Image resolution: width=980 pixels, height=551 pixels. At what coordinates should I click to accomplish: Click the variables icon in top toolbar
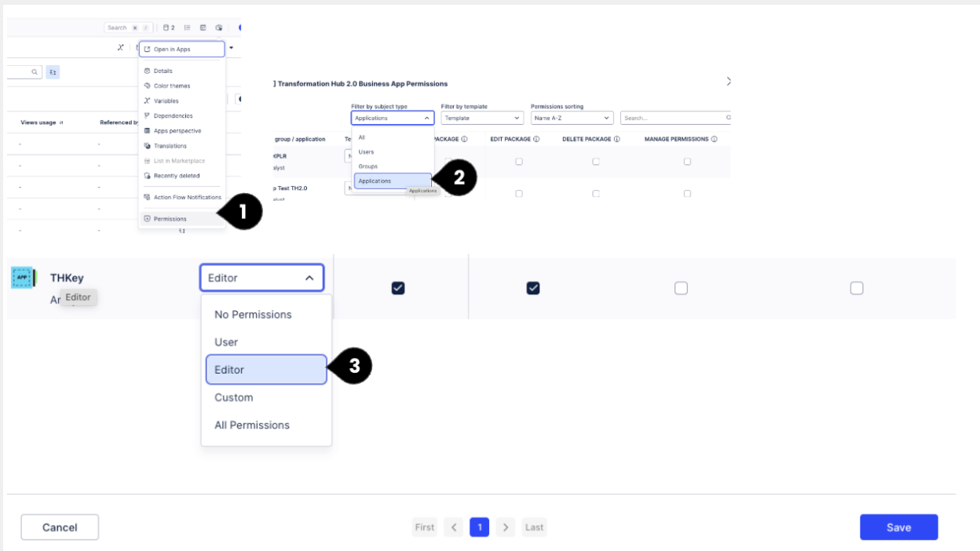[120, 48]
